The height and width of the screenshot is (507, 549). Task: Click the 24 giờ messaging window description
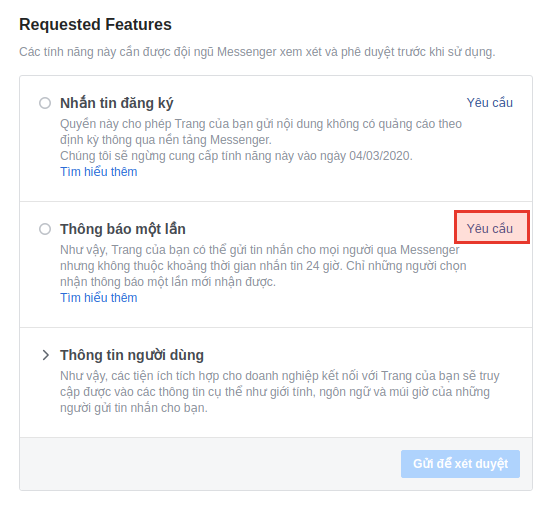[263, 266]
